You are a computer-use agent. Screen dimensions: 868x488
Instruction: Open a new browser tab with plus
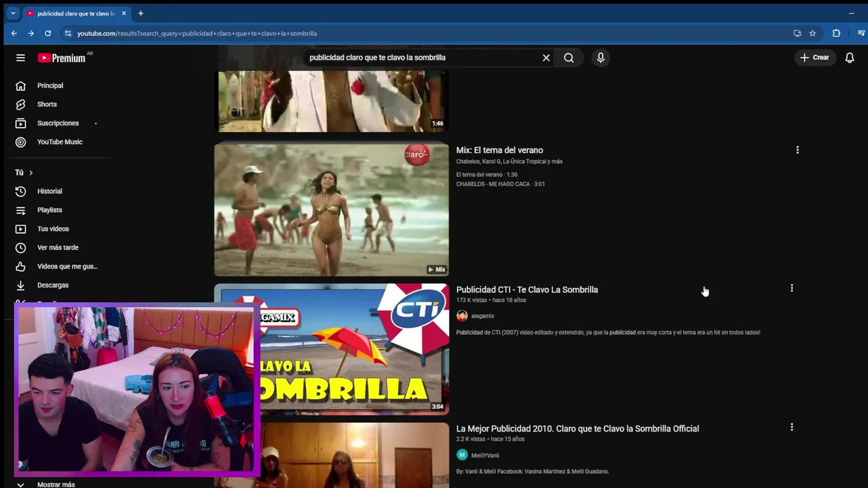[x=140, y=13]
